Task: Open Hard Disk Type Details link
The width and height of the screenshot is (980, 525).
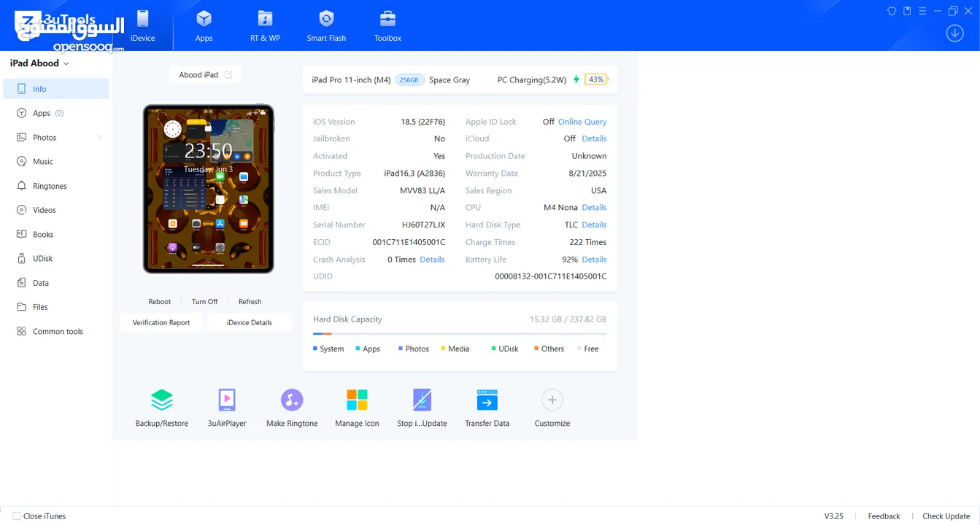Action: 594,225
